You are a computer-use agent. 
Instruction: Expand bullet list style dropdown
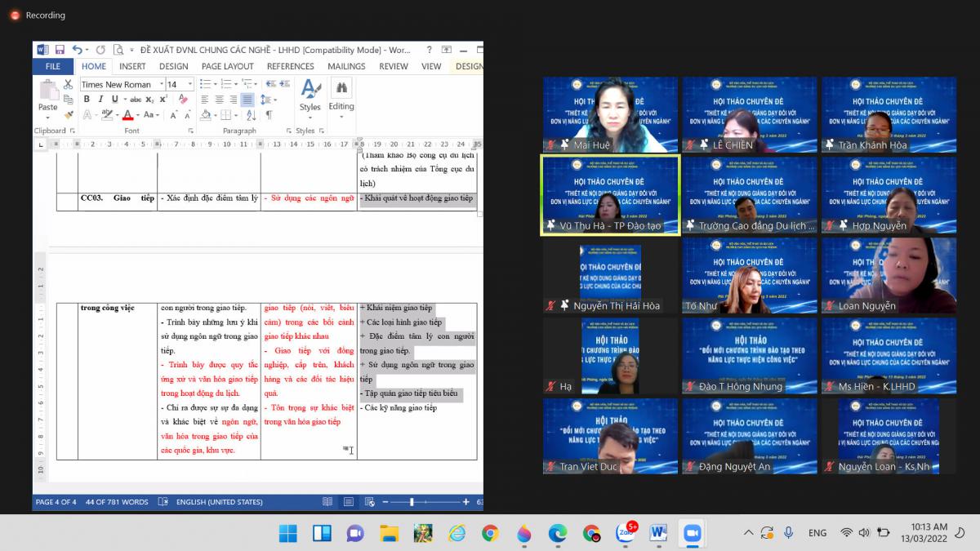[215, 84]
